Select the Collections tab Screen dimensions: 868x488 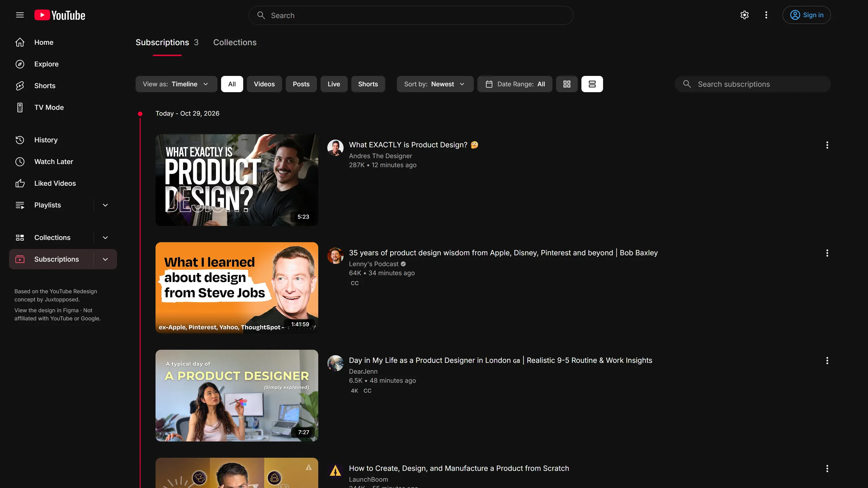235,43
